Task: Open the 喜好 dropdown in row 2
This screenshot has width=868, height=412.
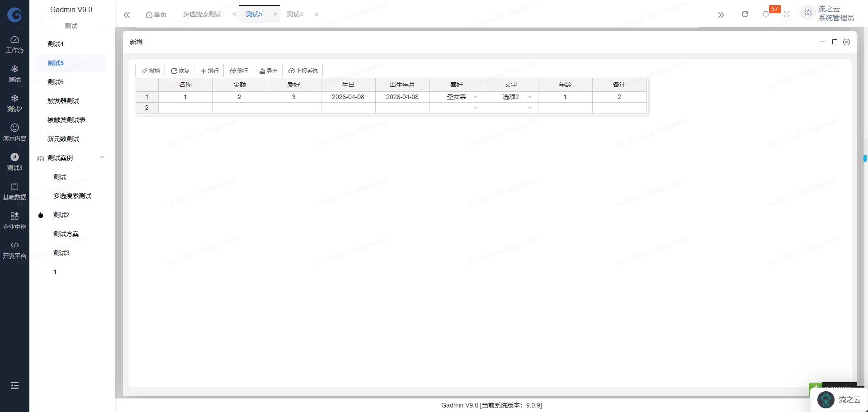Action: click(476, 108)
